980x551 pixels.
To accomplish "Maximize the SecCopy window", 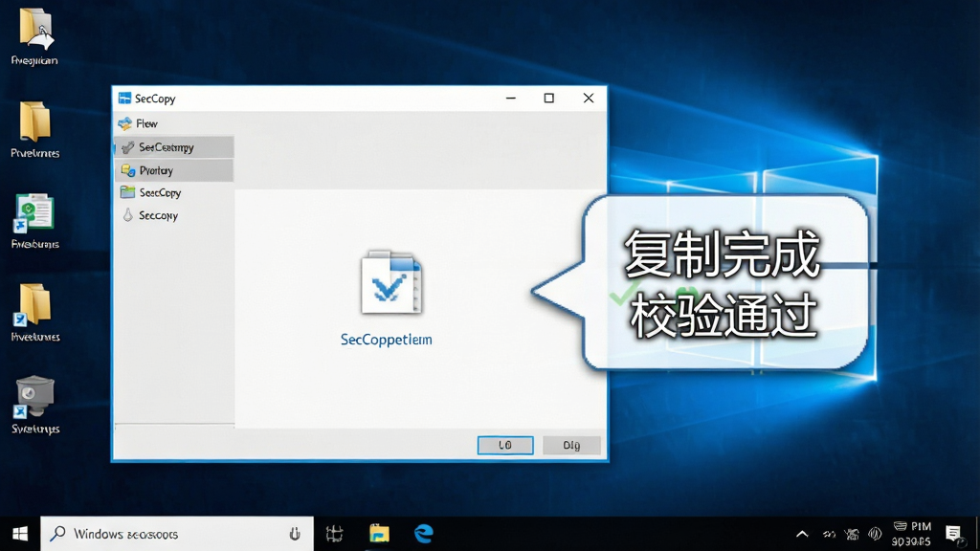I will pyautogui.click(x=548, y=99).
